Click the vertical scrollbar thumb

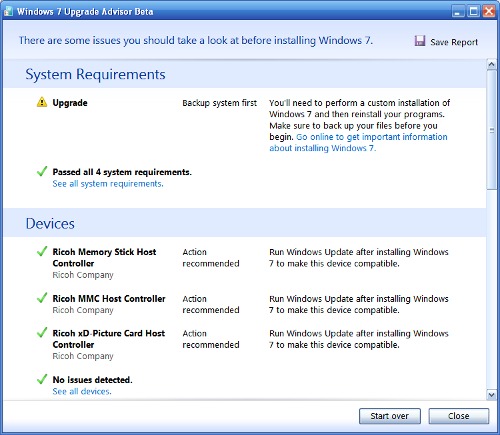pos(491,130)
